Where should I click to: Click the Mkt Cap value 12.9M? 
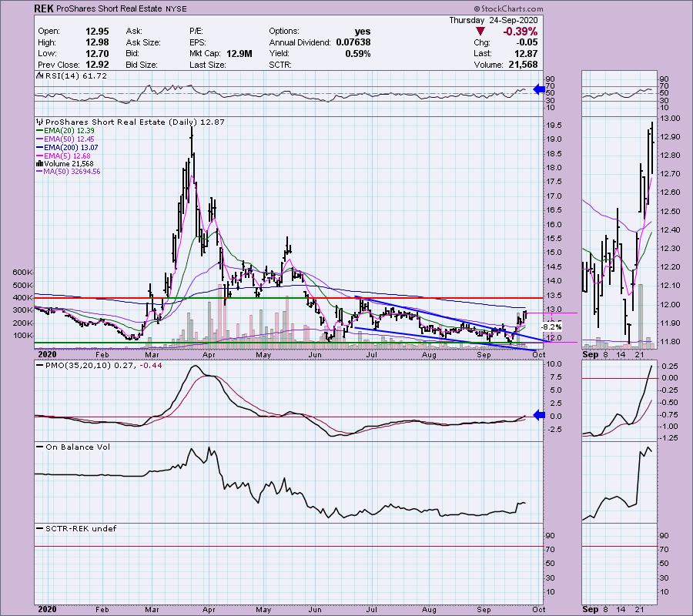coord(239,53)
